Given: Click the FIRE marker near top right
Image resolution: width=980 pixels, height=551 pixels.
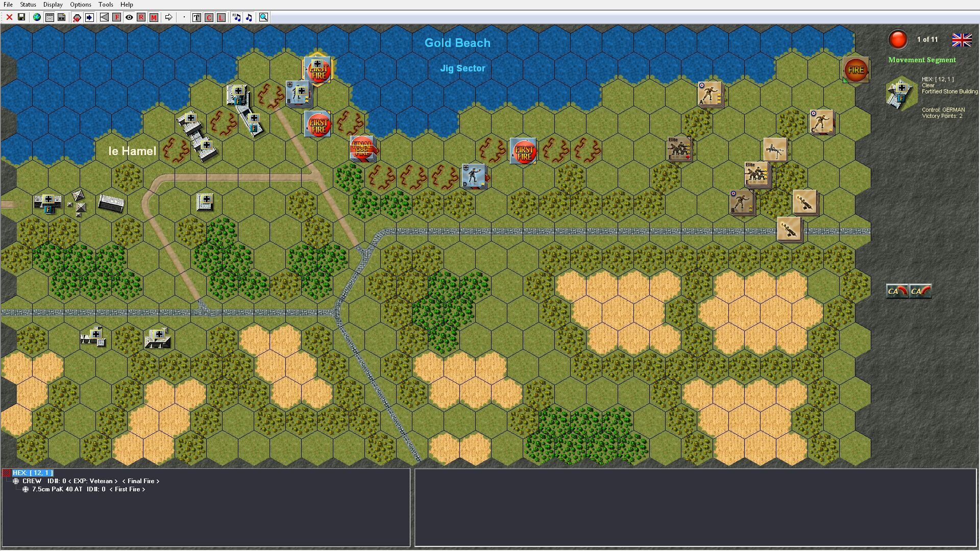Looking at the screenshot, I should click(855, 70).
